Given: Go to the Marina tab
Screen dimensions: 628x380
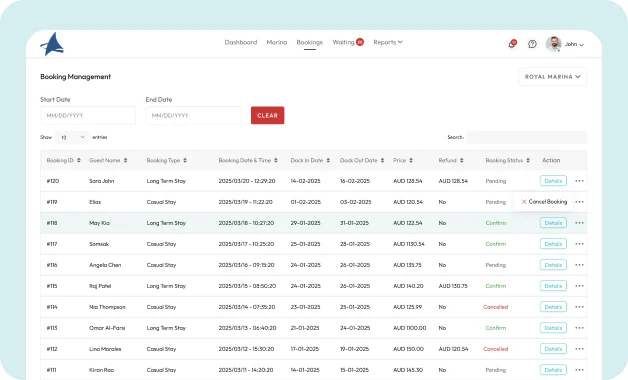Looking at the screenshot, I should [277, 42].
